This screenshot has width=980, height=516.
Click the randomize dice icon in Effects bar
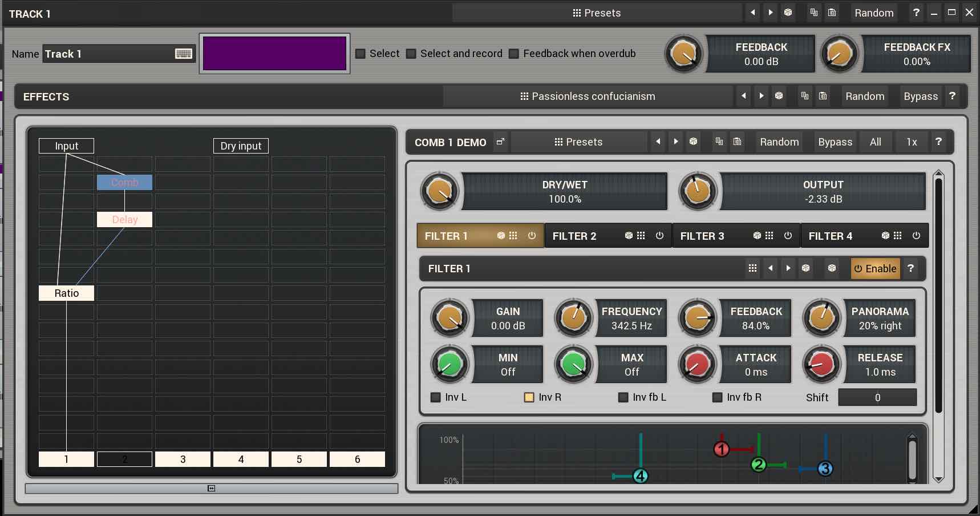[x=779, y=96]
